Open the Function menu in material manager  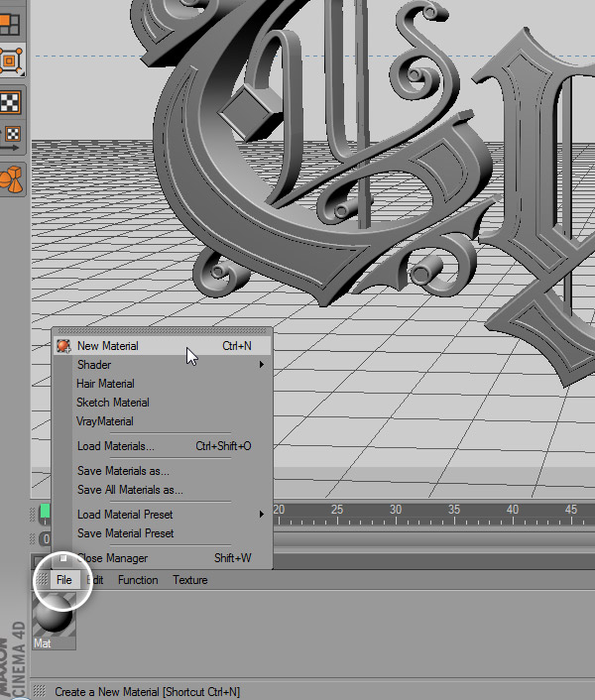(138, 580)
